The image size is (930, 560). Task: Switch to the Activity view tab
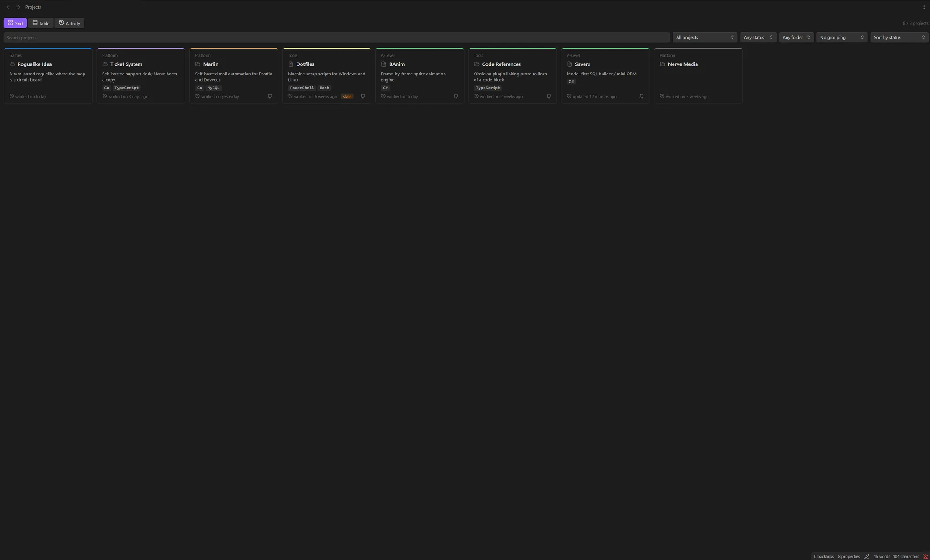69,23
